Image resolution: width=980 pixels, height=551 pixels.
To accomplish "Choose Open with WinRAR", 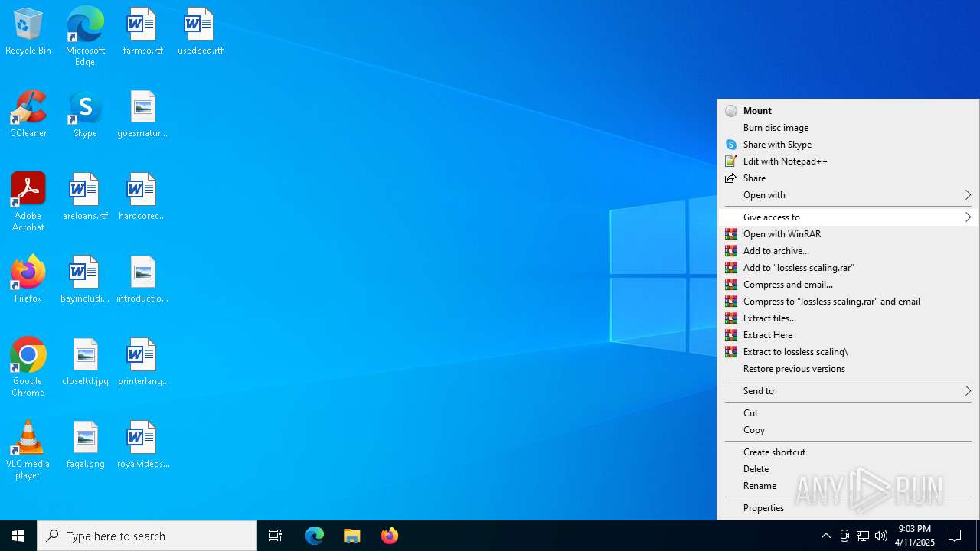I will (x=848, y=234).
